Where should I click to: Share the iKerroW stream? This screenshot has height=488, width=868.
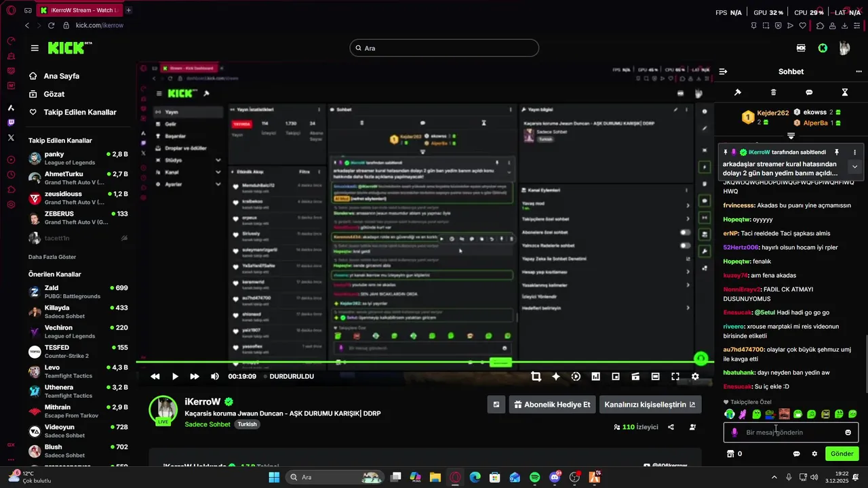pyautogui.click(x=671, y=427)
